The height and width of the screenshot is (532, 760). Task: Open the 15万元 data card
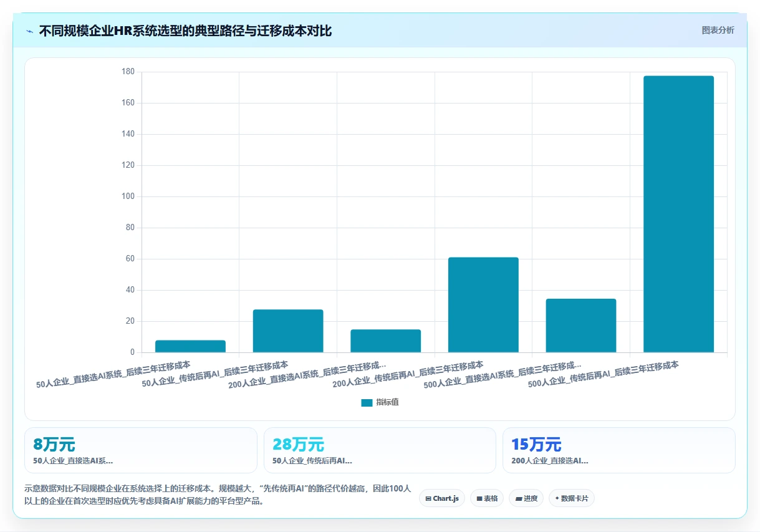pos(619,450)
